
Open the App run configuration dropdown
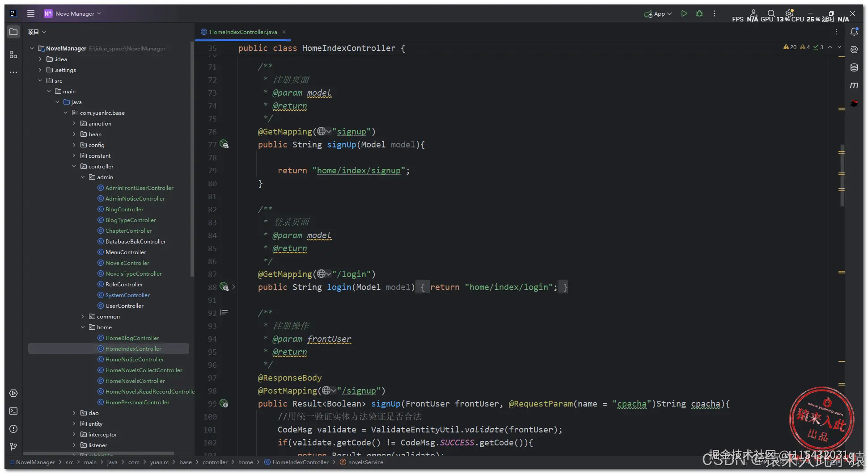(x=658, y=14)
